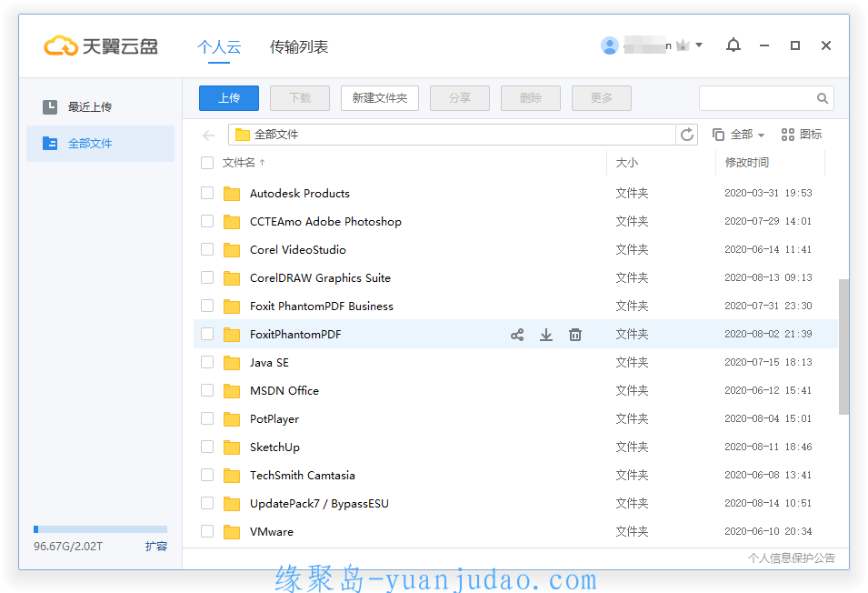Check the FoxitPhantomPDF row checkbox
The image size is (868, 593).
(x=207, y=334)
